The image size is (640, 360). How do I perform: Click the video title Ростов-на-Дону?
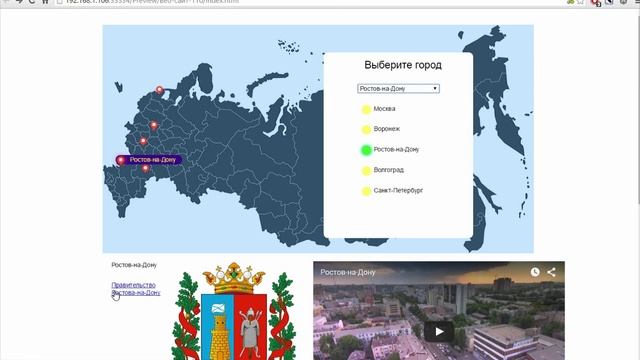pos(348,272)
